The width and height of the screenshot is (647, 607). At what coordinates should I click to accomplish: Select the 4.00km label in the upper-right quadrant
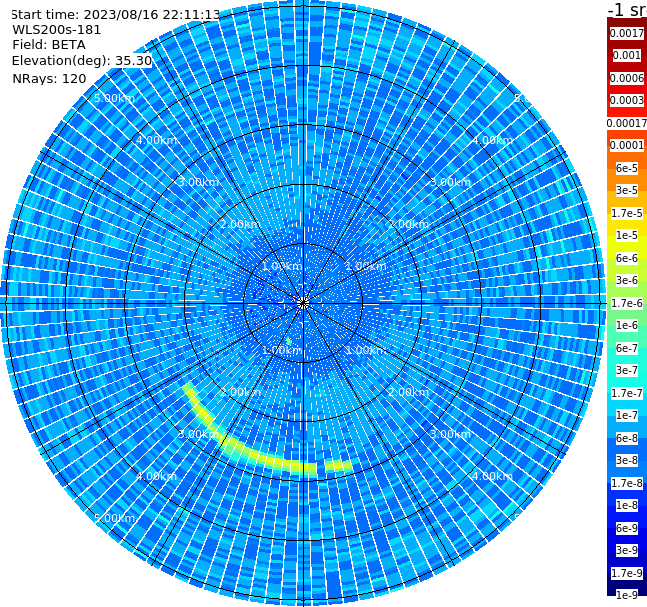(492, 140)
